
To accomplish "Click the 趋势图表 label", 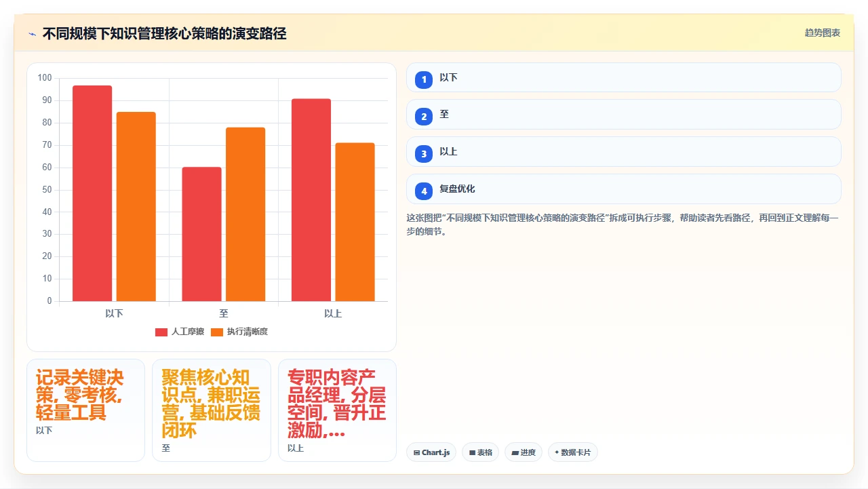I will 823,33.
